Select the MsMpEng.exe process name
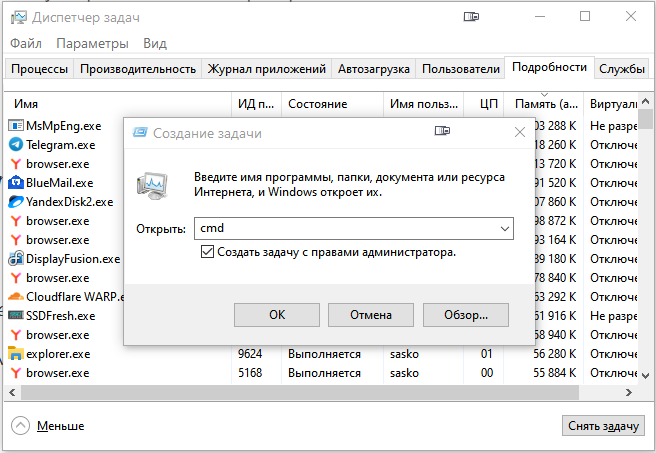Image resolution: width=656 pixels, height=453 pixels. (x=64, y=126)
